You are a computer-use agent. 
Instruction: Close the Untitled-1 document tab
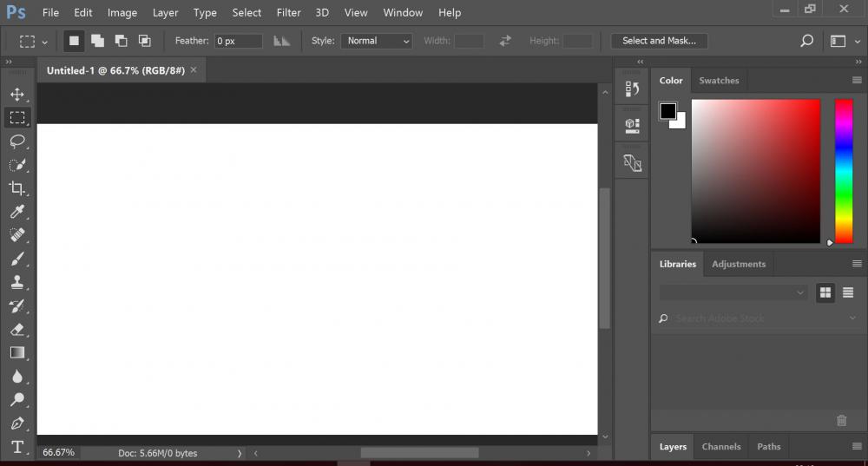(x=194, y=69)
